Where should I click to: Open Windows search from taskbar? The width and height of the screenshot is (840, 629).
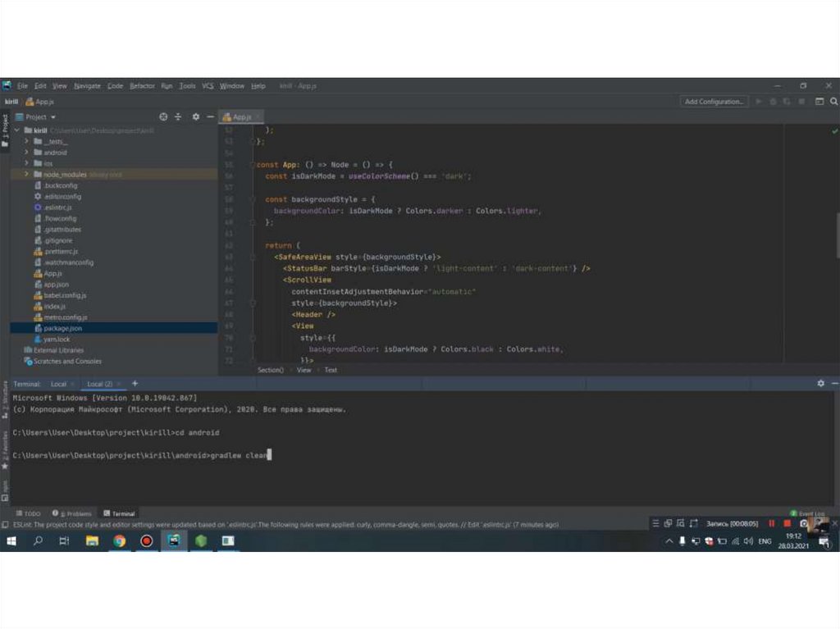38,541
